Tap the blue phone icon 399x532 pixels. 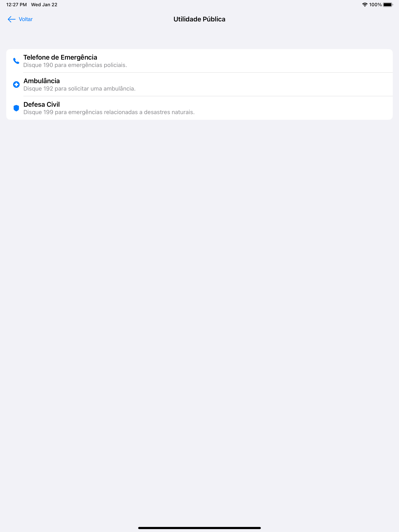pyautogui.click(x=16, y=61)
